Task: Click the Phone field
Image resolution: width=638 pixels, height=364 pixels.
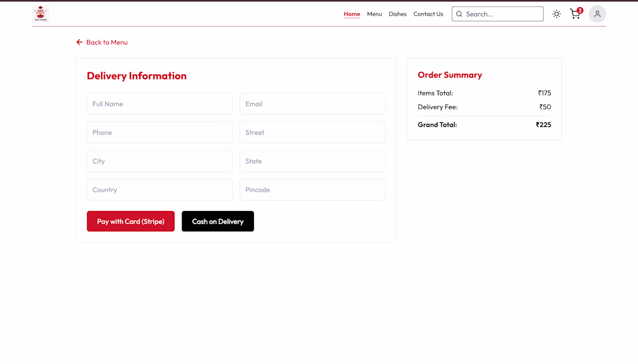Action: click(159, 132)
